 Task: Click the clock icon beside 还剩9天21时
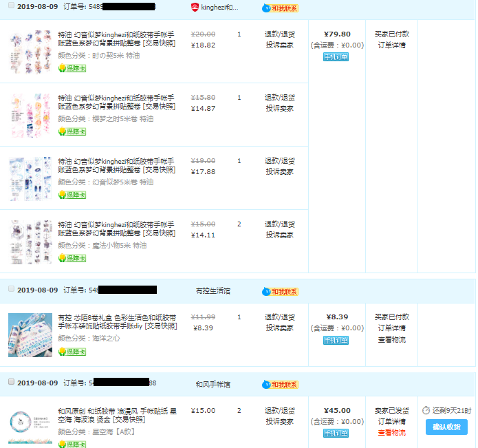(426, 410)
